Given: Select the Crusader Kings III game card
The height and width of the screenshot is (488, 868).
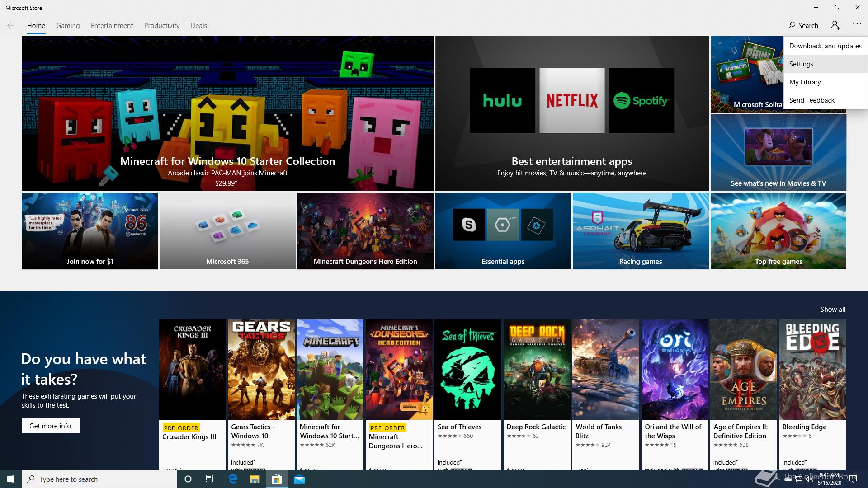Looking at the screenshot, I should (193, 394).
